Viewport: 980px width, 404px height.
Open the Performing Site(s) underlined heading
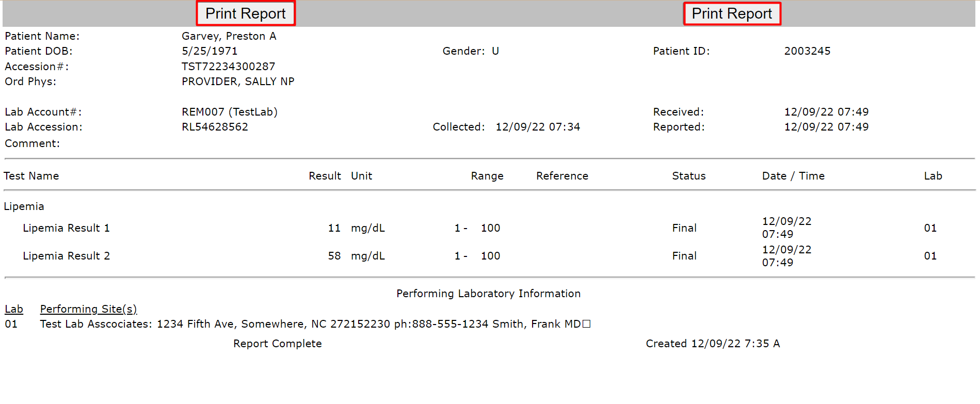pyautogui.click(x=88, y=309)
